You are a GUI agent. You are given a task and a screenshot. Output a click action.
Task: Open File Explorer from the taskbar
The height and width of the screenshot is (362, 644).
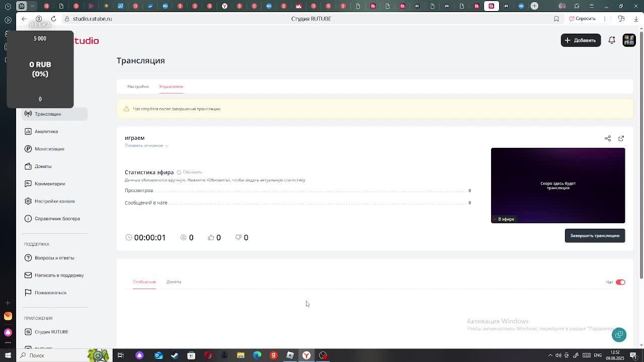click(x=240, y=355)
